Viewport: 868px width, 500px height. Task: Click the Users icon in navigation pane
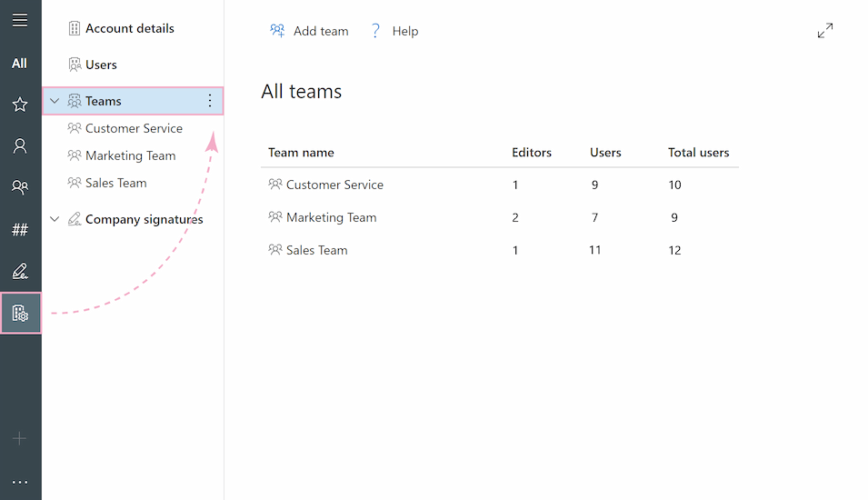click(75, 65)
